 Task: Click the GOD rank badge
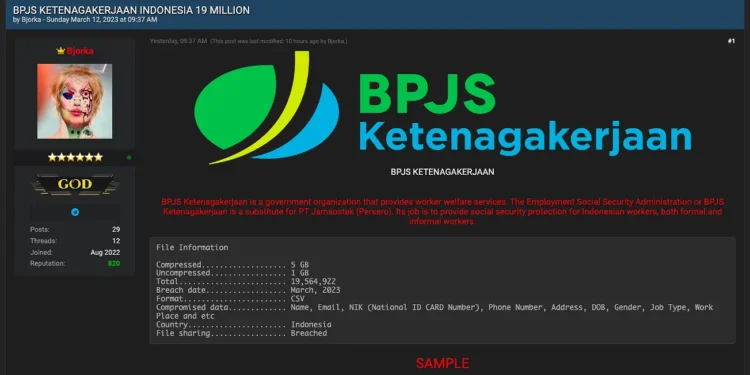coord(75,184)
